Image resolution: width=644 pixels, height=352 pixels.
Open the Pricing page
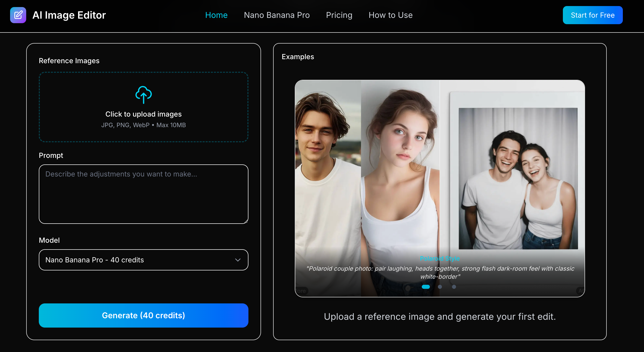tap(339, 15)
